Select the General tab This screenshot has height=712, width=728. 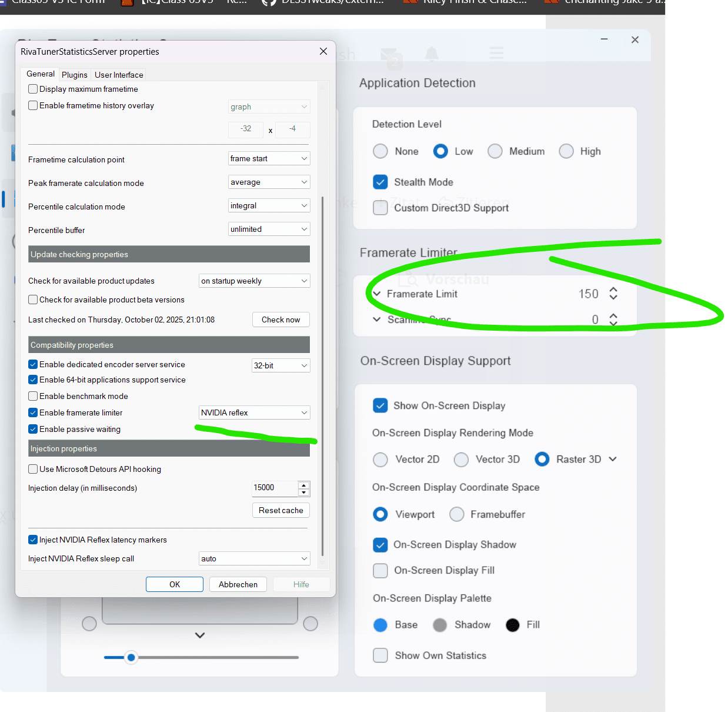[x=41, y=74]
